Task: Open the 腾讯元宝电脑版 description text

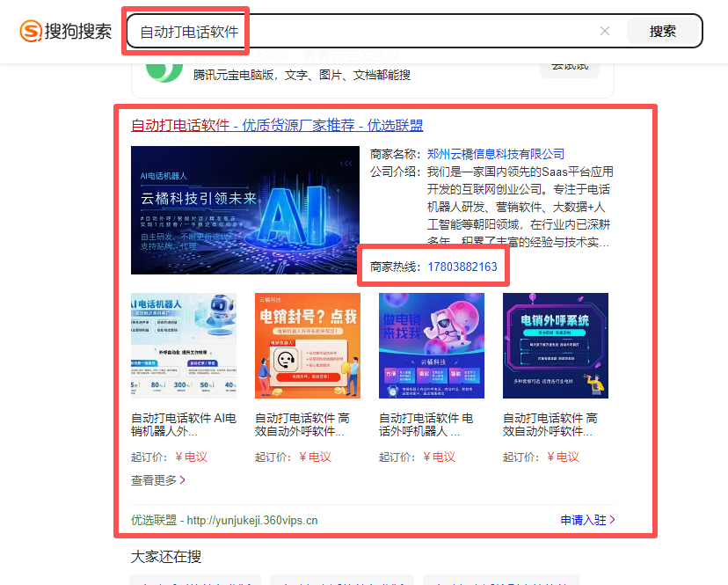Action: point(302,76)
